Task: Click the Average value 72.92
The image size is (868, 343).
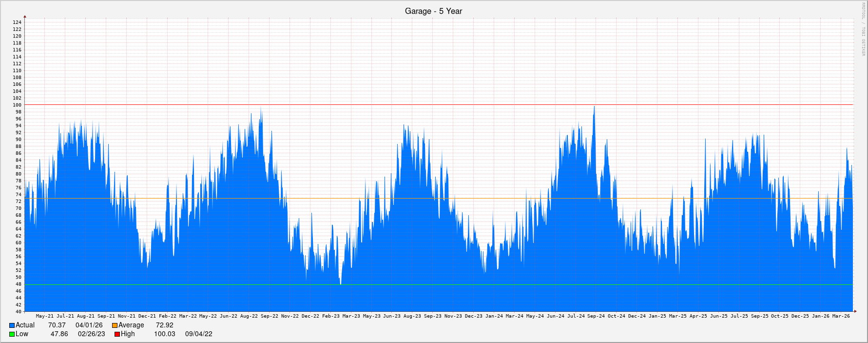Action: click(x=164, y=325)
